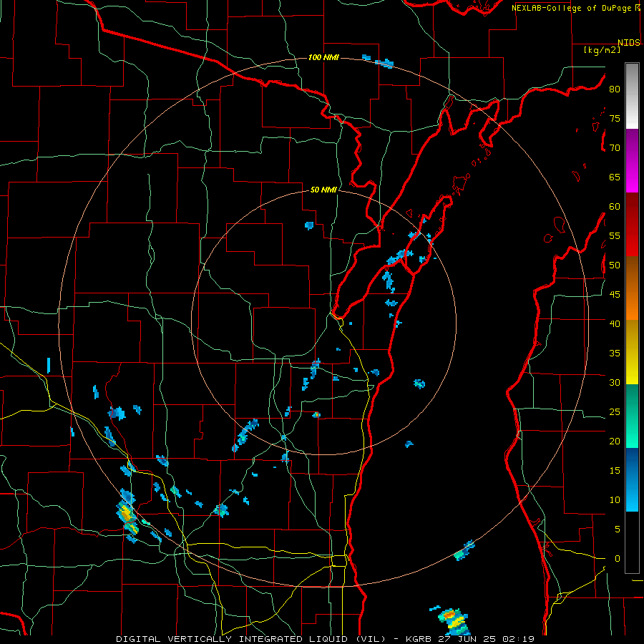Image resolution: width=644 pixels, height=644 pixels.
Task: Pick the green segment of the color scale
Action: pyautogui.click(x=632, y=416)
